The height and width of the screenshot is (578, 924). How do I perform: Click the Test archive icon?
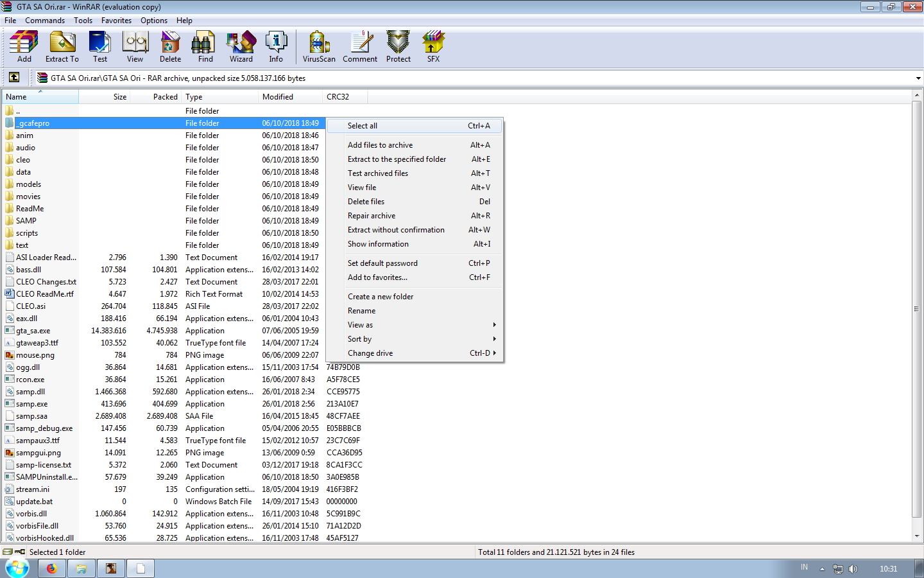(x=100, y=47)
